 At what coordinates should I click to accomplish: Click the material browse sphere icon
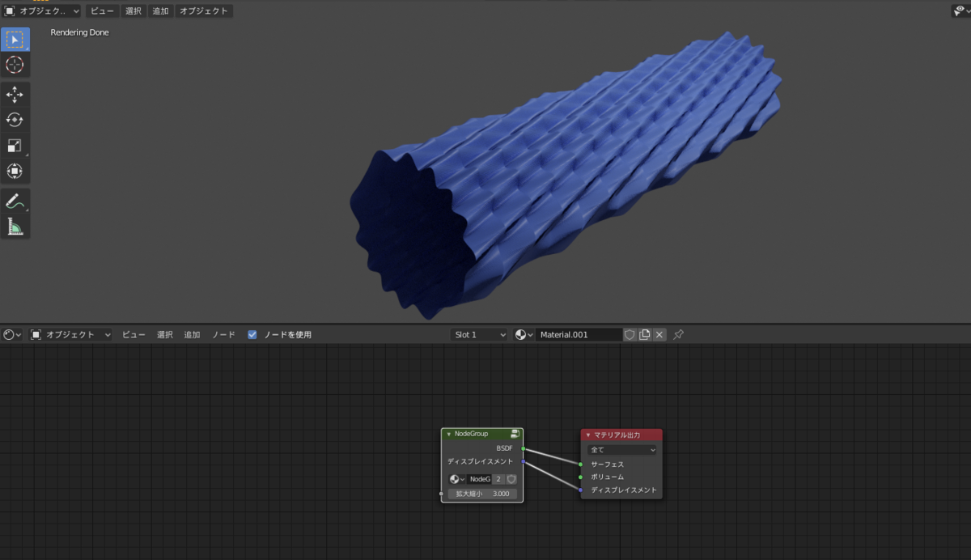524,334
